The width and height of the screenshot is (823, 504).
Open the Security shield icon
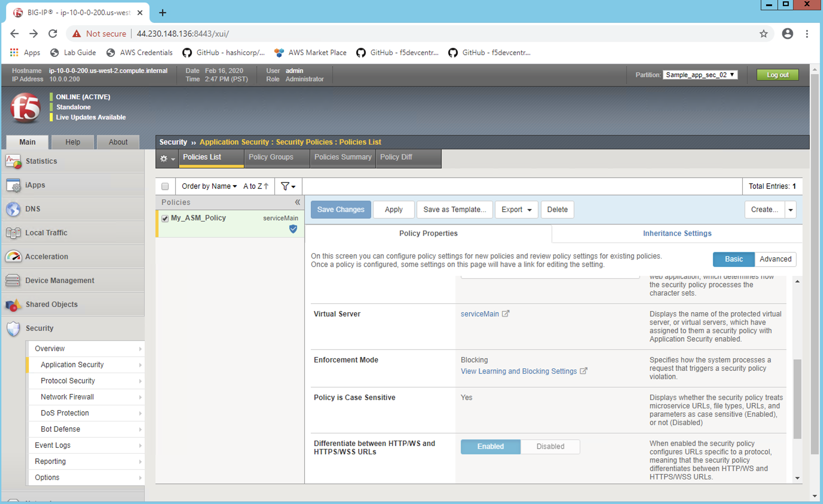tap(13, 328)
